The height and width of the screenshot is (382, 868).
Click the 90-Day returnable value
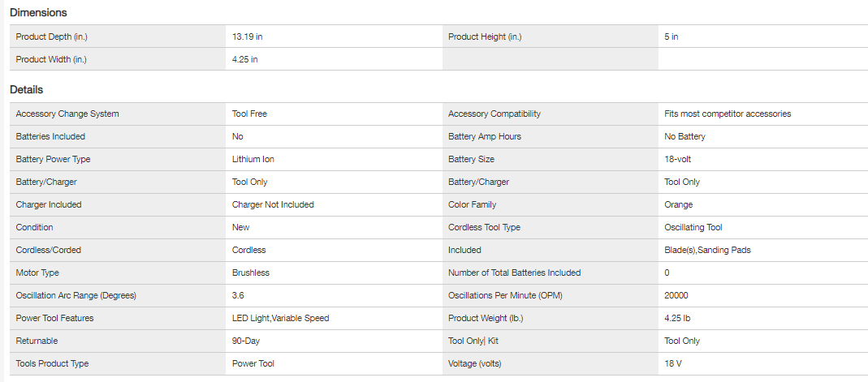point(246,341)
